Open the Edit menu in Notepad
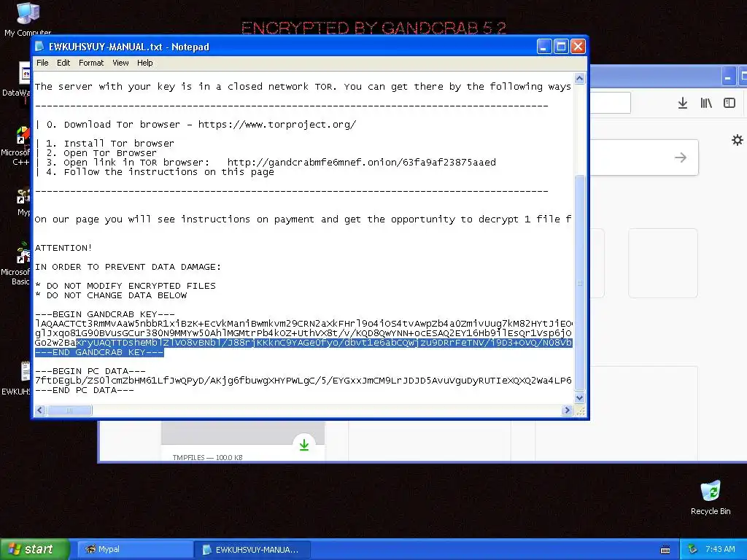Screen dimensions: 747x560 [63, 63]
